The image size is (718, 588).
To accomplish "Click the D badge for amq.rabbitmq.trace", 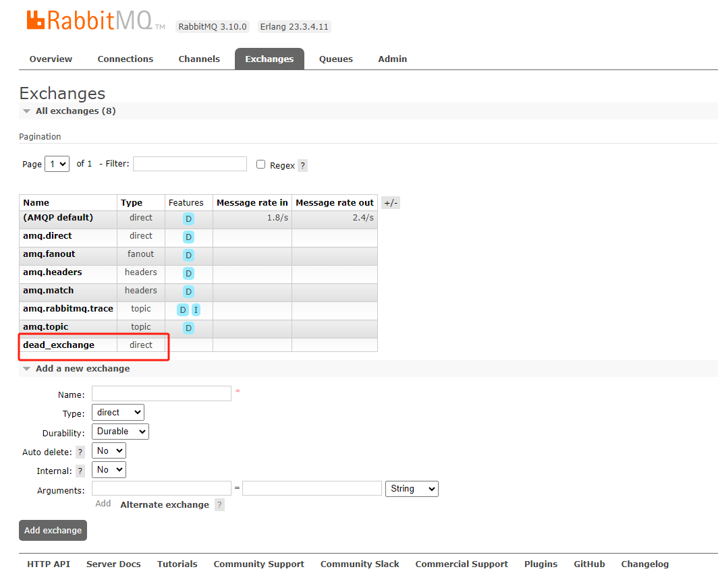I will pyautogui.click(x=183, y=310).
